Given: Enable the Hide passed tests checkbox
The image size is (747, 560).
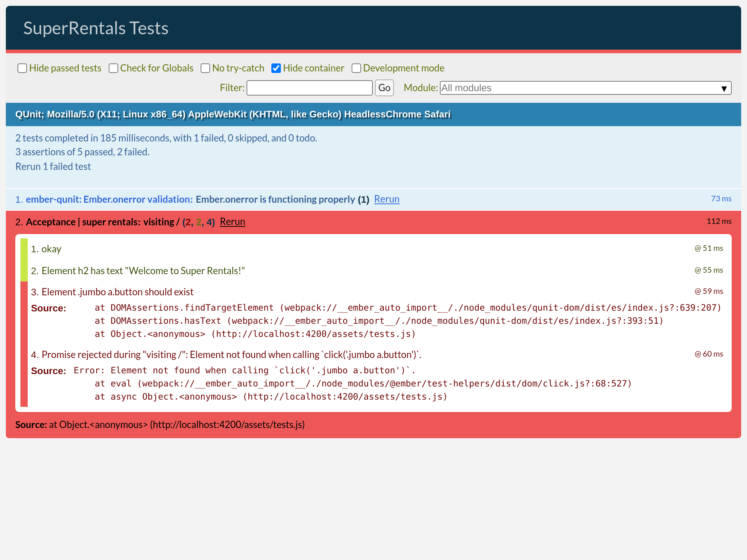Looking at the screenshot, I should (22, 68).
